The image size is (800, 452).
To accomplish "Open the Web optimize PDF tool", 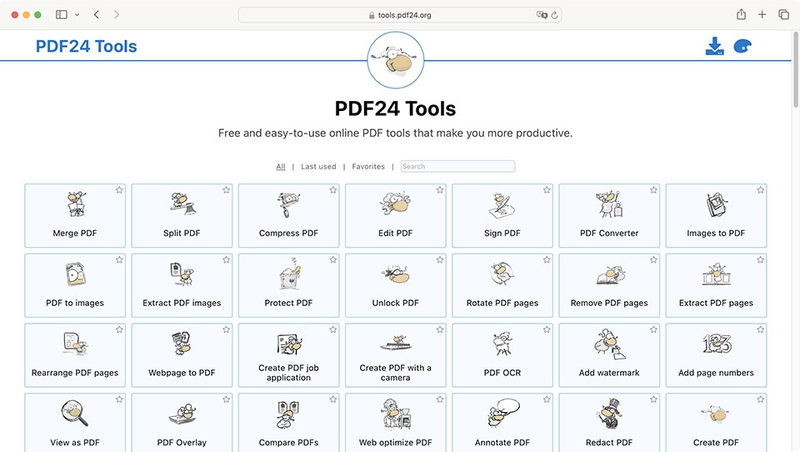I will click(395, 422).
